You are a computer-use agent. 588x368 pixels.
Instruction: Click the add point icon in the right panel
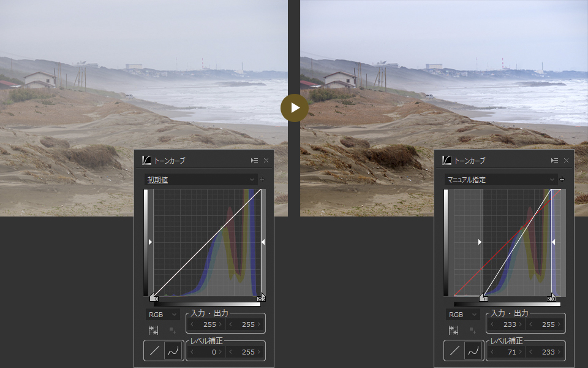[x=472, y=330]
